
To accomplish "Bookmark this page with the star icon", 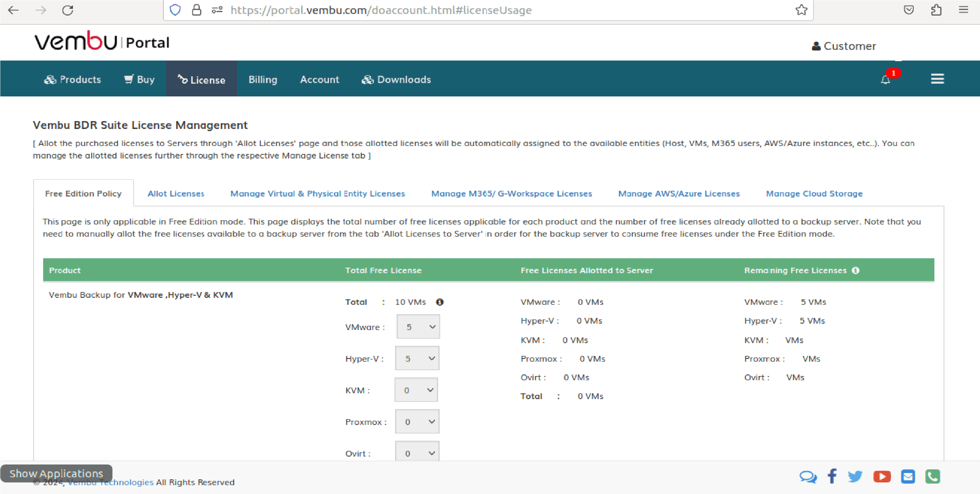I will tap(801, 10).
